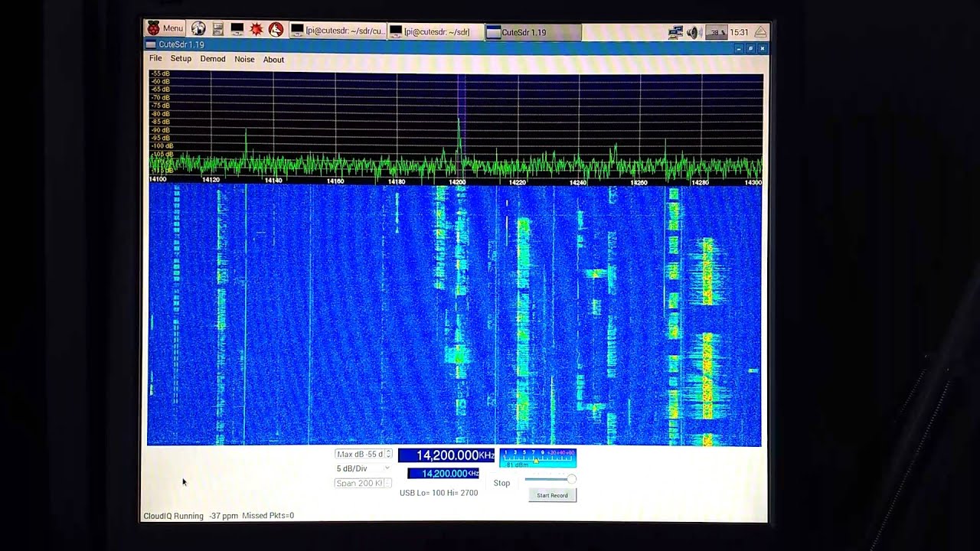Click the 14220 frequency axis label
The image size is (980, 551).
[x=518, y=183]
